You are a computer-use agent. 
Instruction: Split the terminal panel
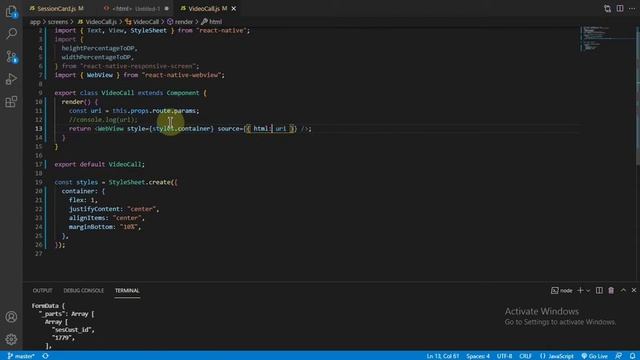[x=599, y=291]
